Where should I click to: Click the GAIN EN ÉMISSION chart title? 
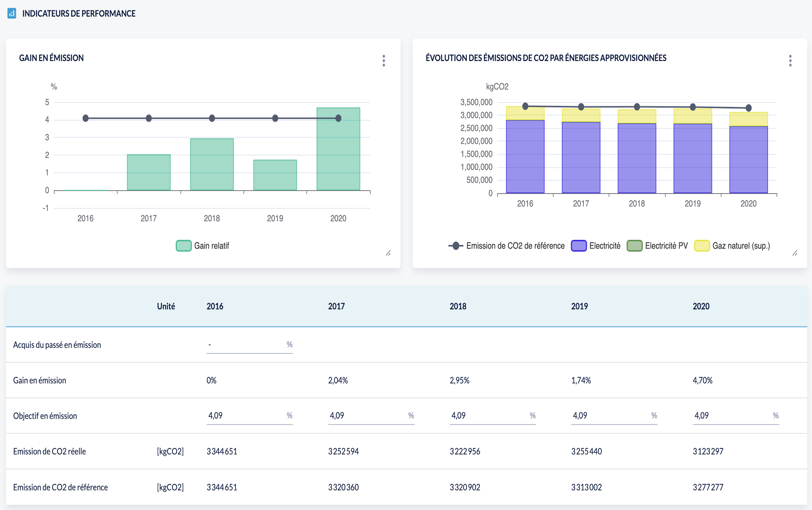click(x=51, y=58)
